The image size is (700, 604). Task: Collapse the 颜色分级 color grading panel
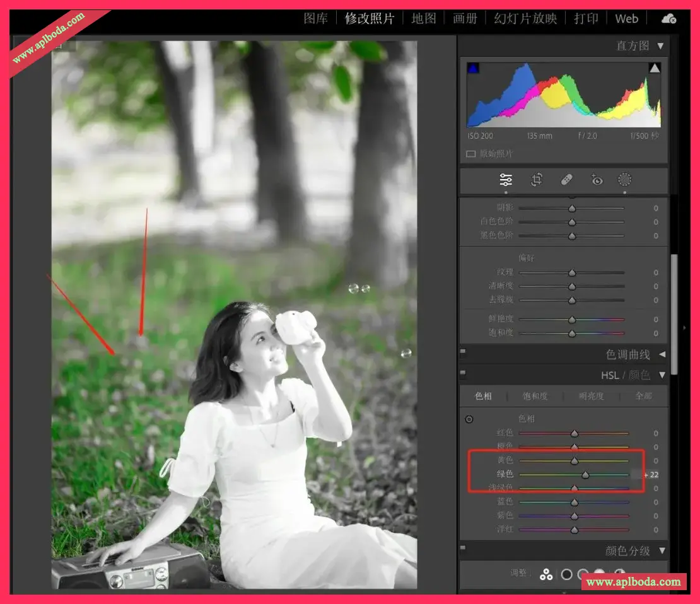coord(662,550)
